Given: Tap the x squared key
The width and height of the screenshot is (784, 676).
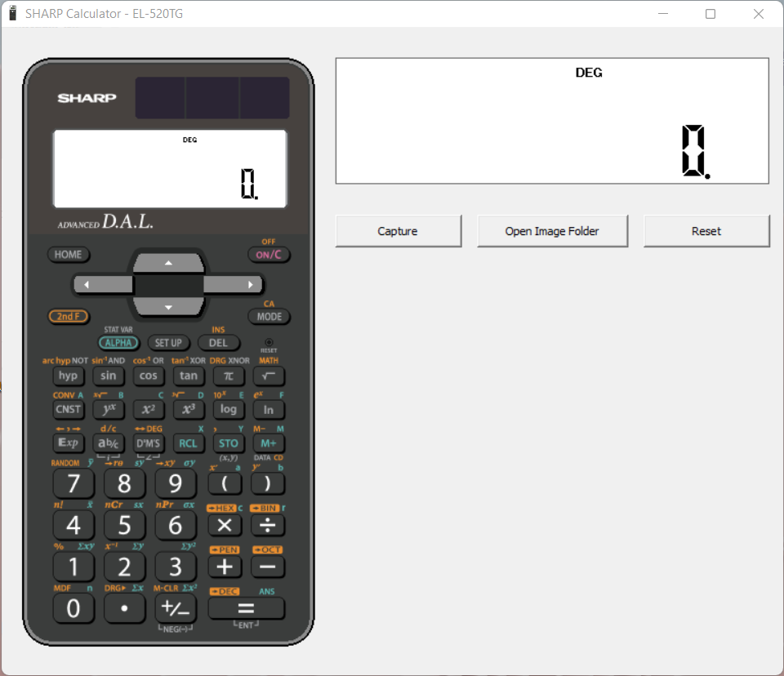Looking at the screenshot, I should (149, 410).
